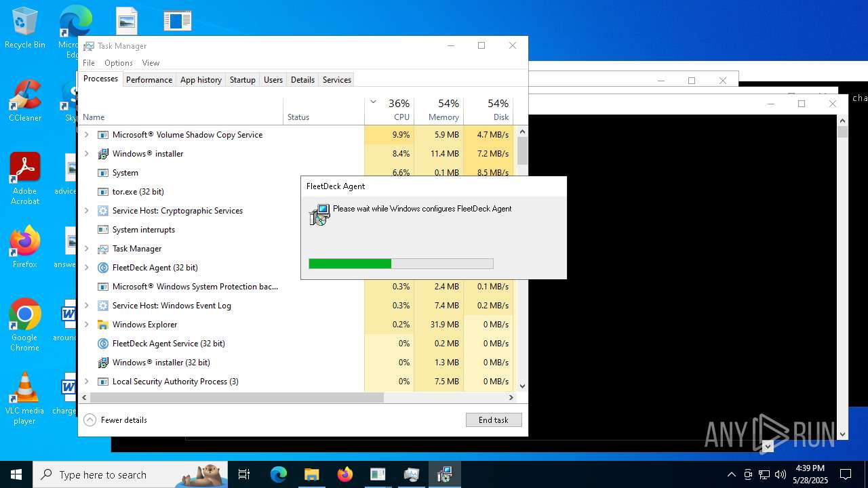Click the console window vertical scrollbar
Screen dimensions: 868x488
click(843, 277)
